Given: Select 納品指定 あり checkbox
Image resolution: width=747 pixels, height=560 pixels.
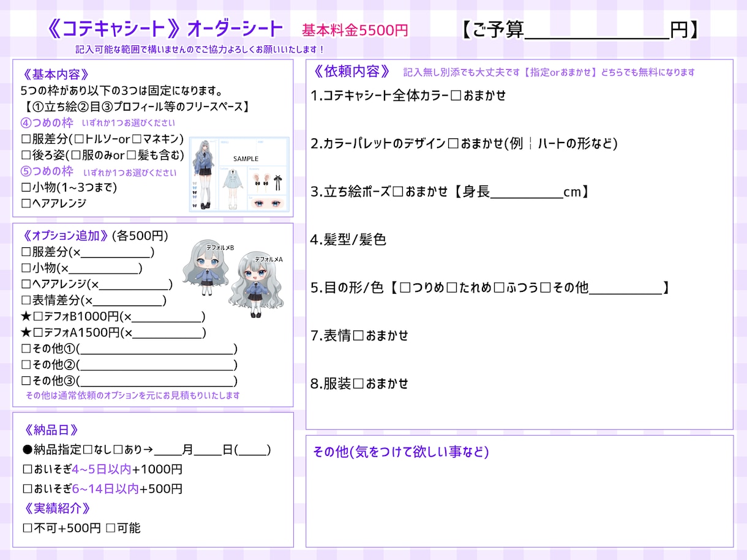Looking at the screenshot, I should click(119, 450).
